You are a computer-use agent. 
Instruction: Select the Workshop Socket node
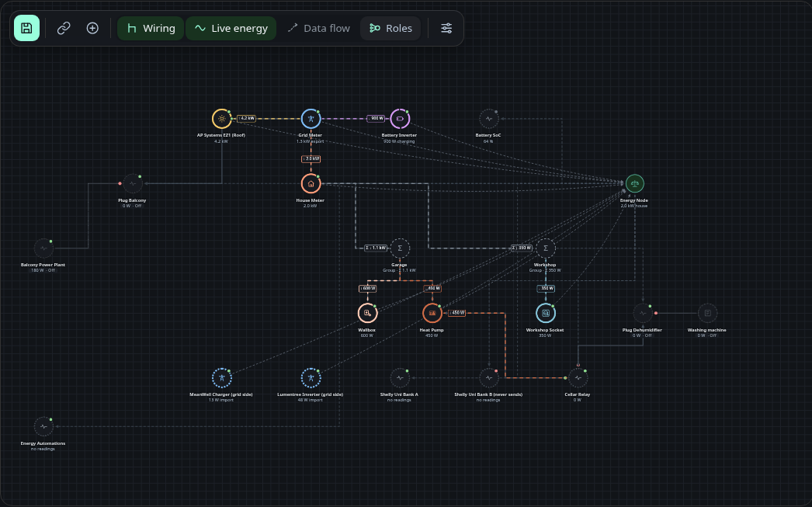click(x=545, y=313)
